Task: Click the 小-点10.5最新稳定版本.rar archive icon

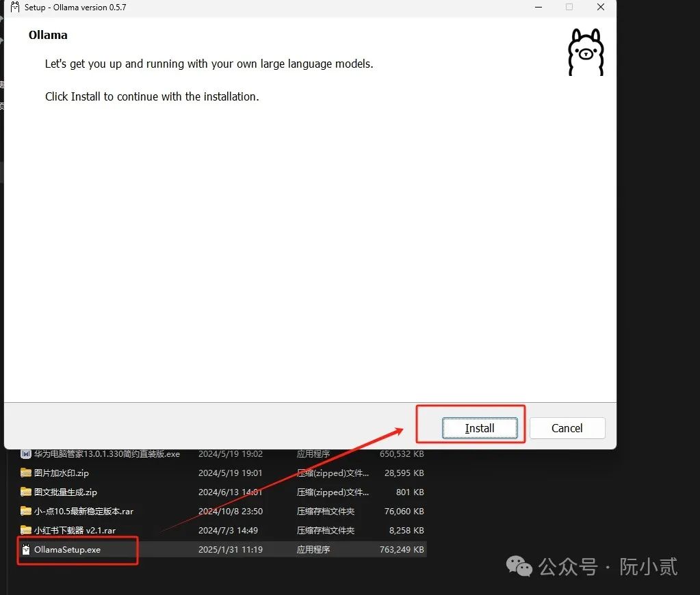Action: (x=26, y=511)
